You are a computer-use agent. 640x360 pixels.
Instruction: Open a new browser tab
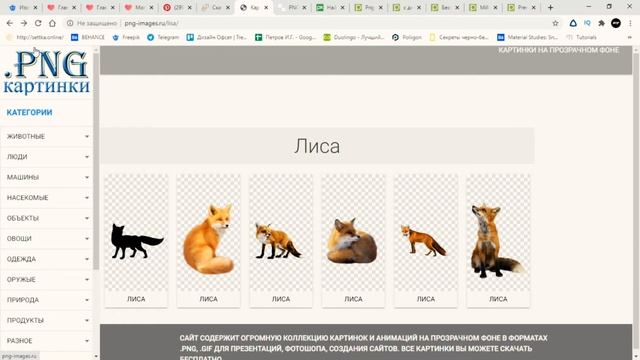coord(550,7)
